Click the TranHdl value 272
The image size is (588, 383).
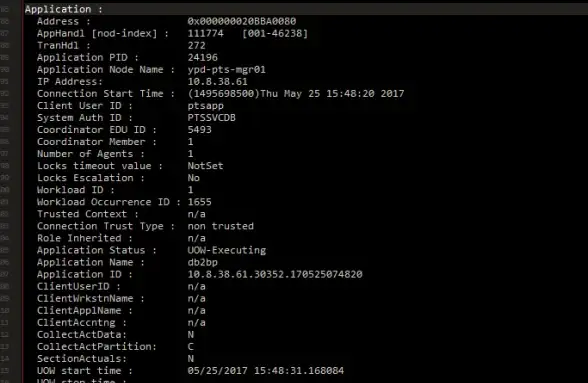pyautogui.click(x=196, y=45)
